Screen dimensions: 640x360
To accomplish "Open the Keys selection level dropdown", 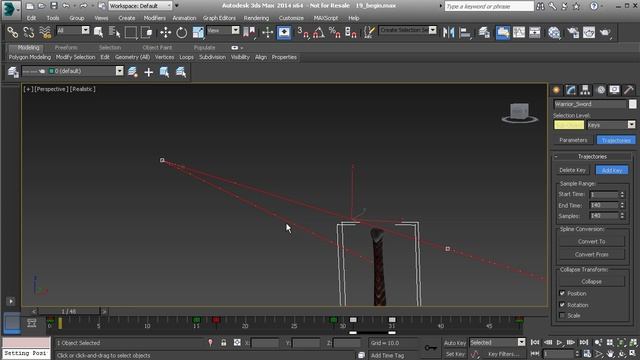I will [x=611, y=125].
